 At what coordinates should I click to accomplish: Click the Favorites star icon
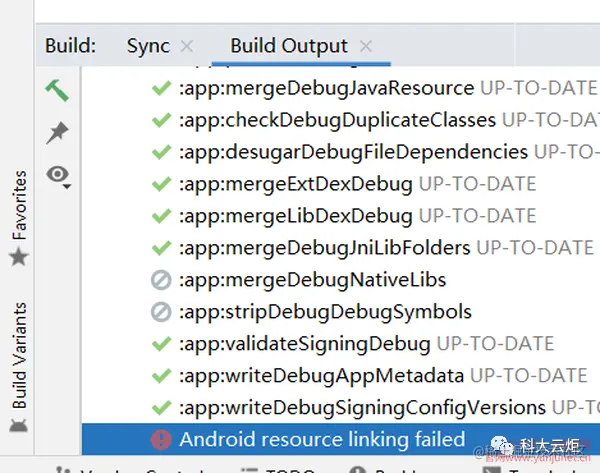coord(19,256)
